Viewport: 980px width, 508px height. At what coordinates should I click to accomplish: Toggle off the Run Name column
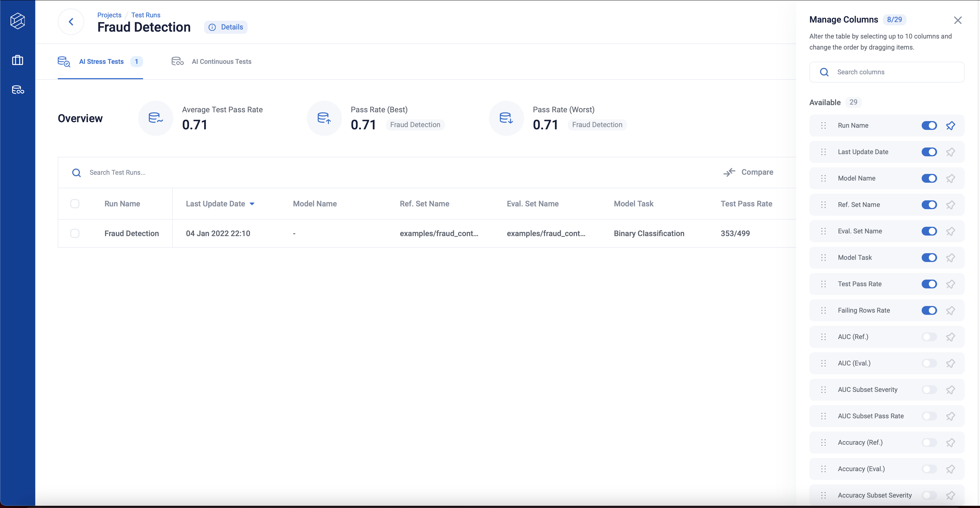click(929, 125)
